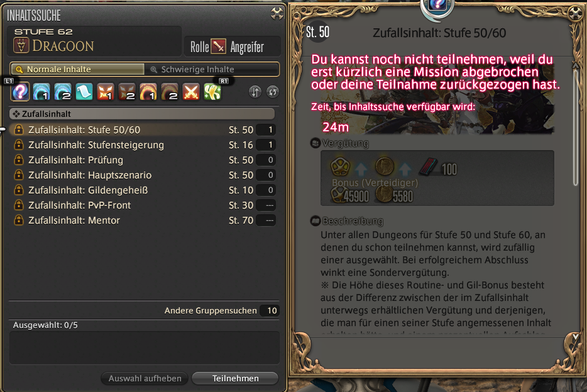Toggle selection of Zufallsinhalt: Prüfung
Screen dimensions: 587x392
pos(145,160)
